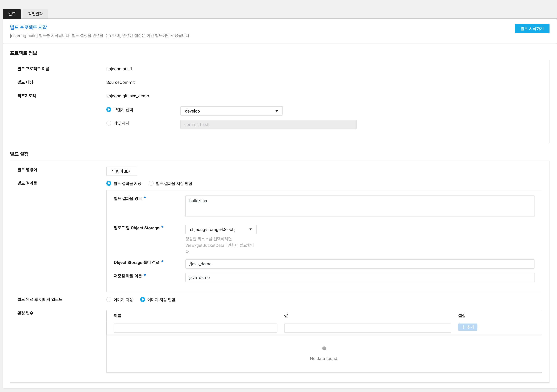Click the build/libs result path field
Viewport: 557px width, 392px height.
pos(359,206)
